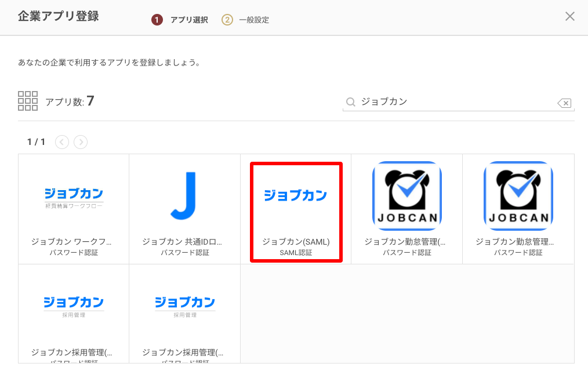Click the number 2 step circle
Image resolution: width=588 pixels, height=378 pixels.
227,20
